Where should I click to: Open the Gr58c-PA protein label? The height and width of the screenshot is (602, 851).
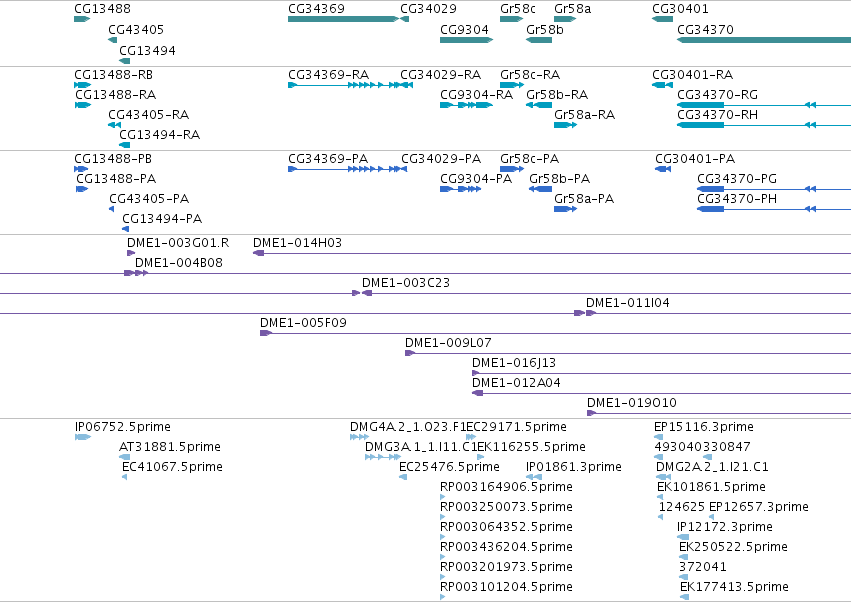529,159
